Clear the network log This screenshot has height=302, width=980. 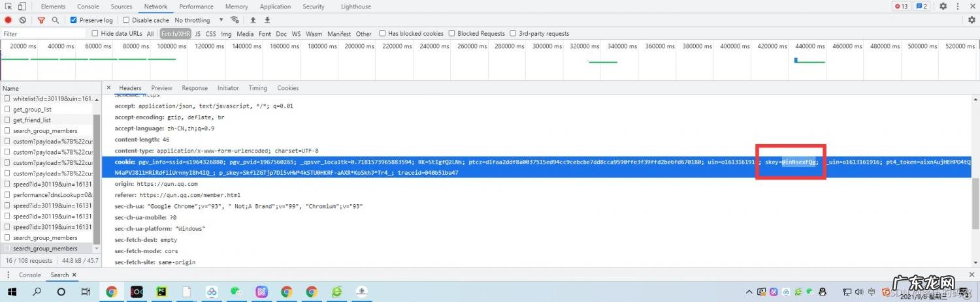pos(22,20)
